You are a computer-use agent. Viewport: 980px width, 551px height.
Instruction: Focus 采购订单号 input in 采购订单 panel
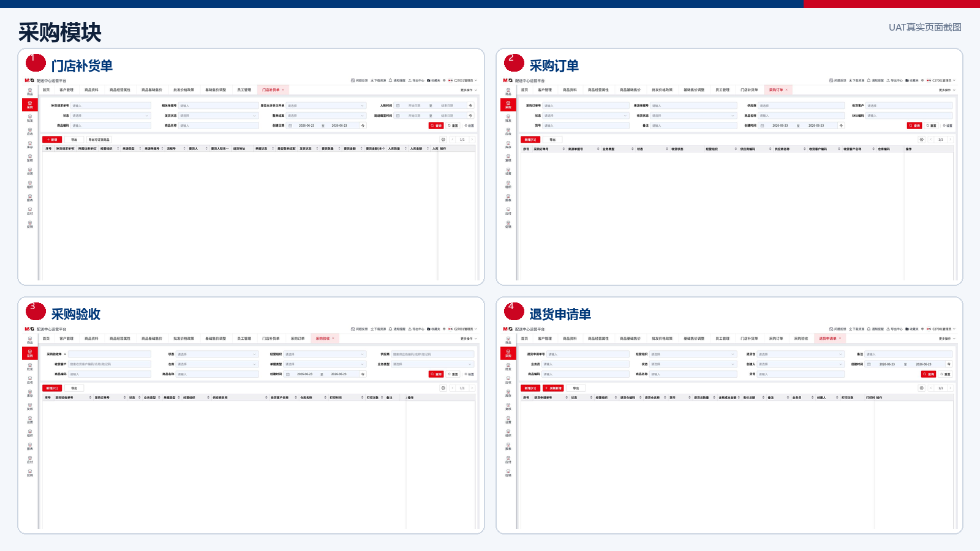[x=586, y=106]
